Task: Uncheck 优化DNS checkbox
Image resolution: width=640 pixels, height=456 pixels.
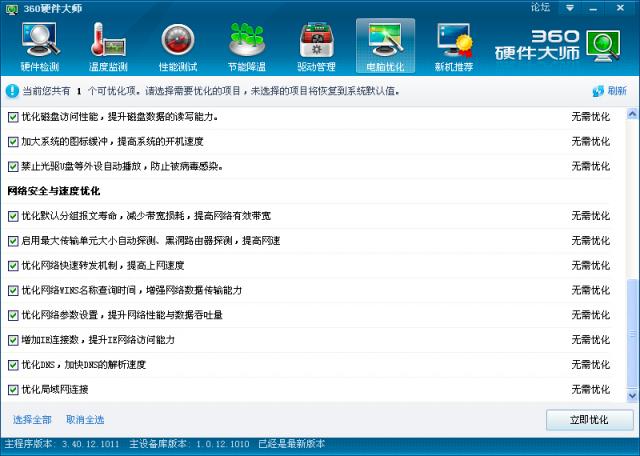Action: coord(13,365)
